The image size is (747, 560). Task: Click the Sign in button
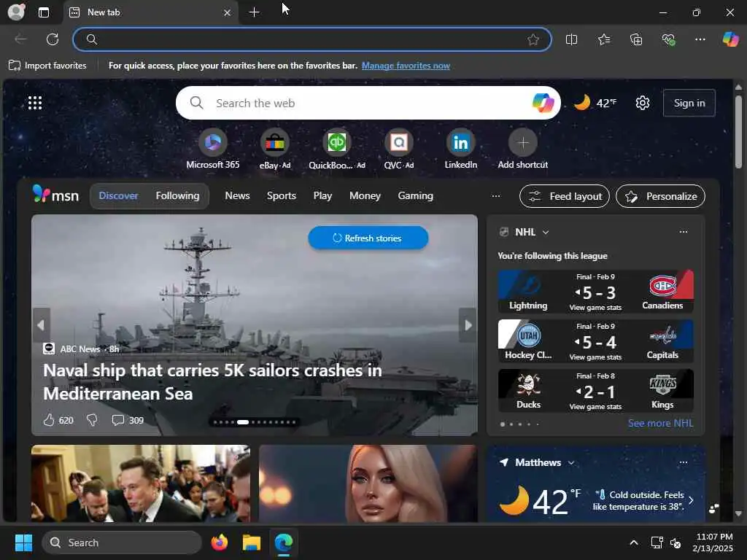point(689,103)
